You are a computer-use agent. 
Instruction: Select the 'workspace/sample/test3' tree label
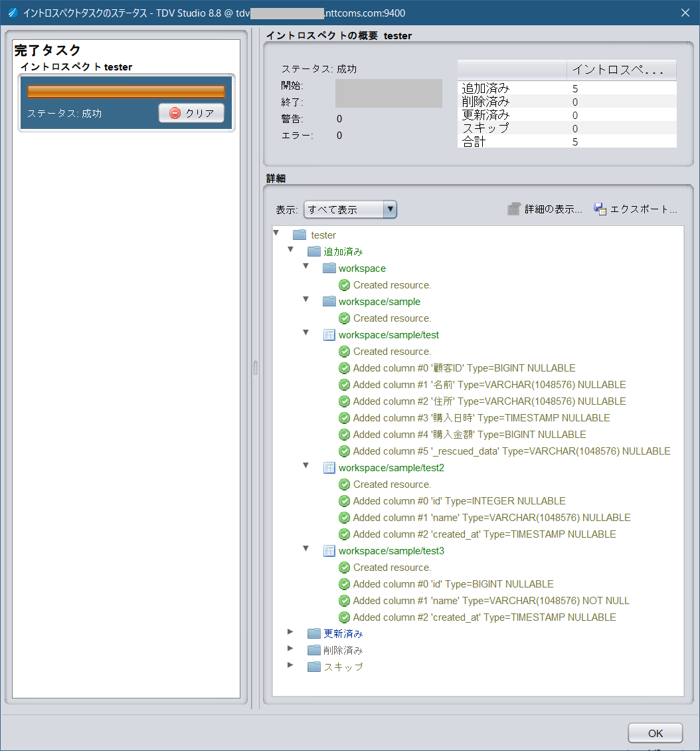click(391, 551)
